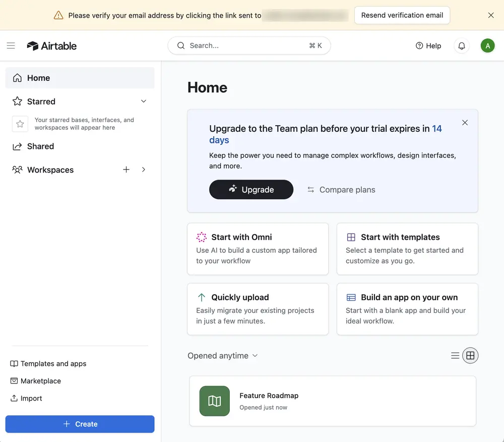
Task: Click Resend verification email button
Action: click(x=402, y=15)
